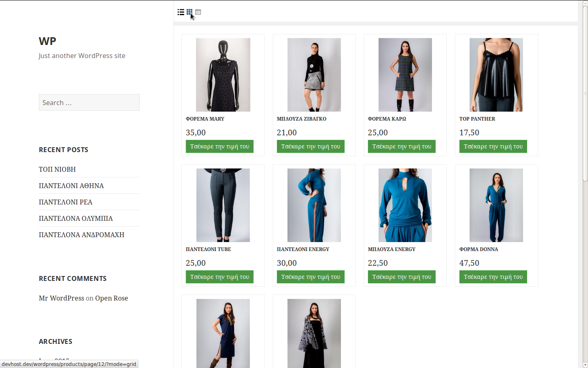Open the navy blue dress product image
588x368 pixels.
coord(223,333)
